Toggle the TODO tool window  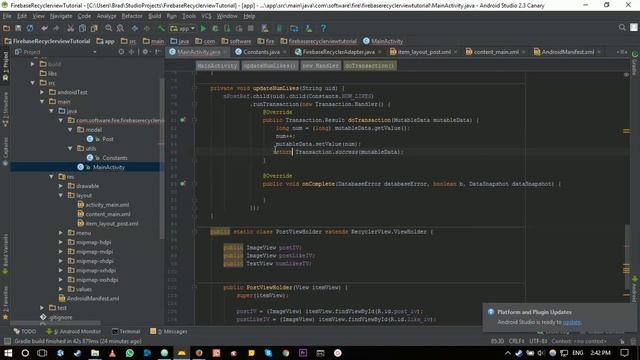(x=24, y=331)
